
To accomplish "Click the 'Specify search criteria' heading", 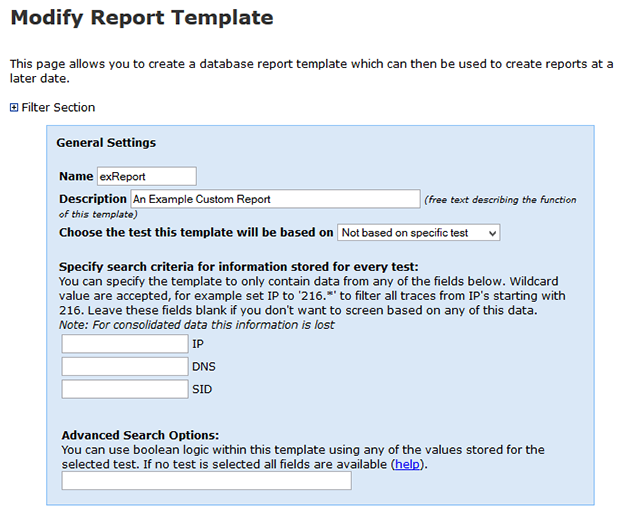I will click(238, 267).
